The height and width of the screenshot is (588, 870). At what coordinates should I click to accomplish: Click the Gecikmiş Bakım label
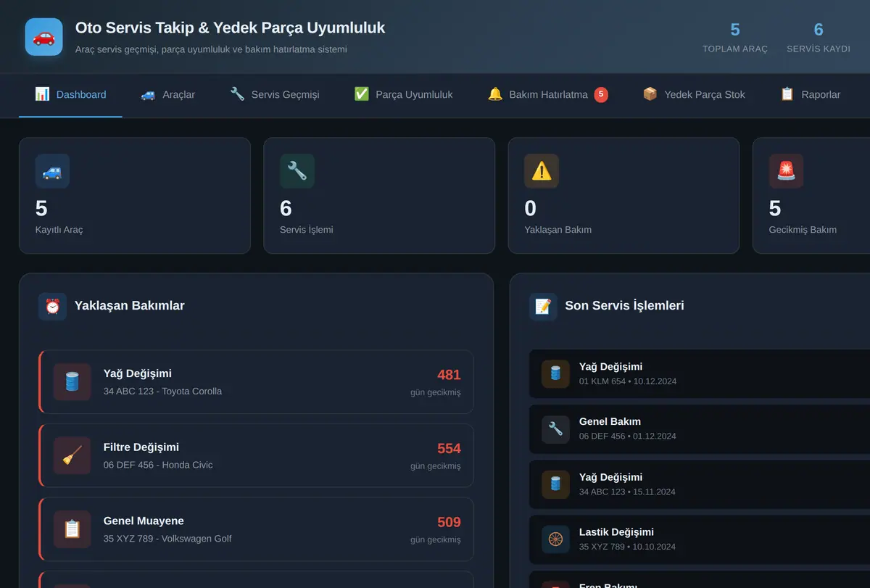[x=803, y=230]
